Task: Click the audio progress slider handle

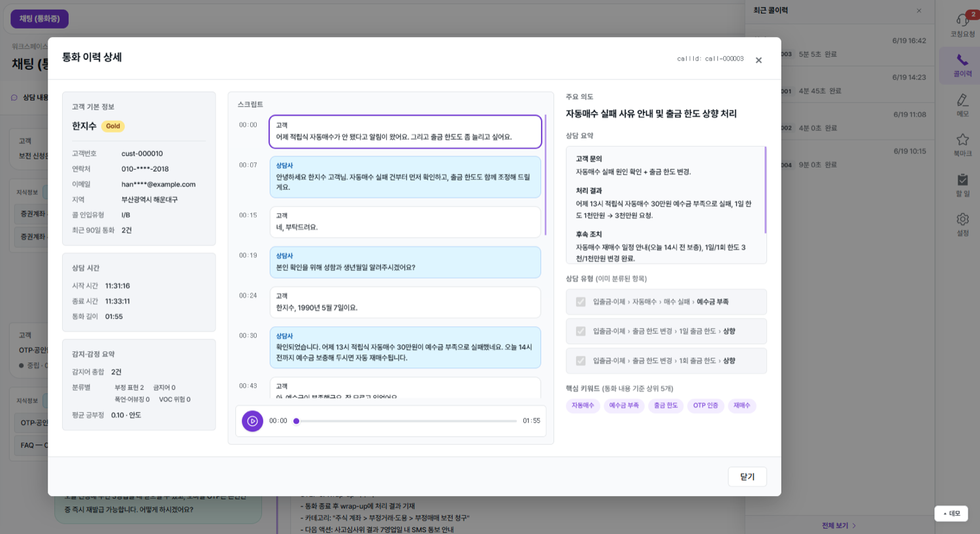Action: (x=296, y=421)
